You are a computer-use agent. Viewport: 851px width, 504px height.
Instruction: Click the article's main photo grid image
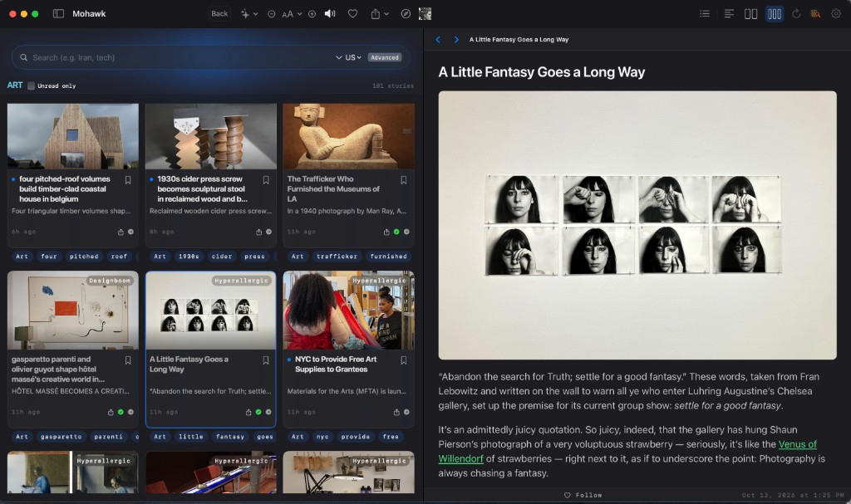click(x=637, y=225)
